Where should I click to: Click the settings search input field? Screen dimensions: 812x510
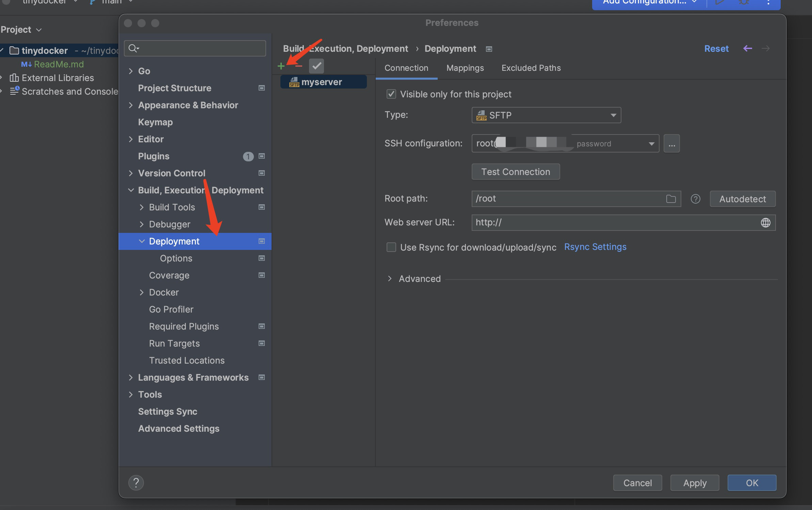(201, 48)
